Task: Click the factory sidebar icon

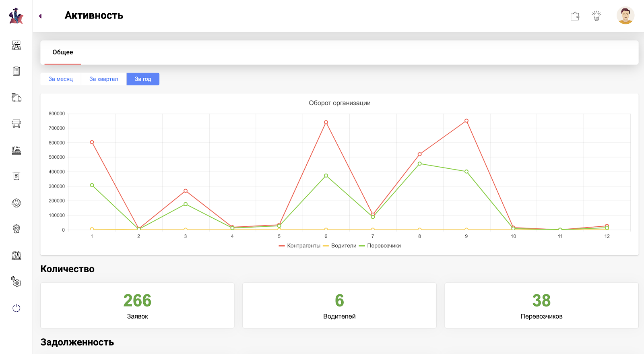Action: 16,150
